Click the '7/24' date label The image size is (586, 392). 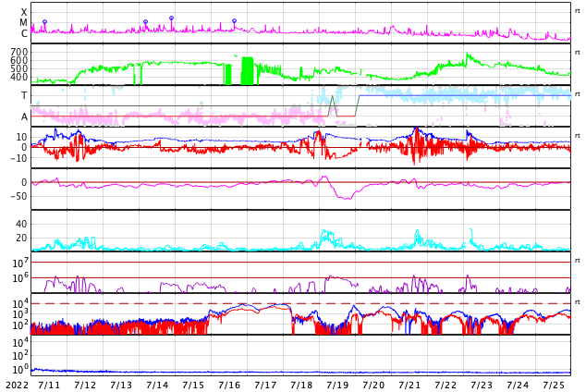click(x=518, y=386)
